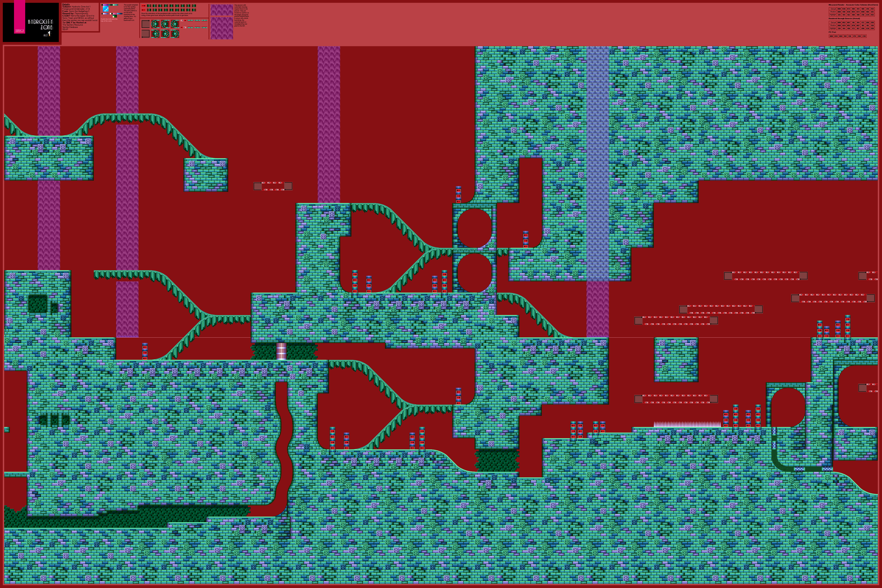Click the red right-pointing arrow icon
The image size is (882, 588).
[144, 6]
